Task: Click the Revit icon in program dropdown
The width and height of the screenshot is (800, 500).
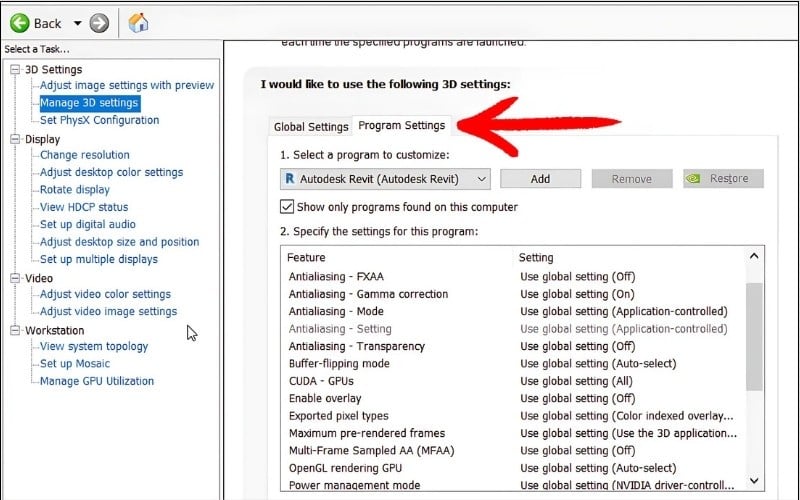Action: pyautogui.click(x=290, y=179)
